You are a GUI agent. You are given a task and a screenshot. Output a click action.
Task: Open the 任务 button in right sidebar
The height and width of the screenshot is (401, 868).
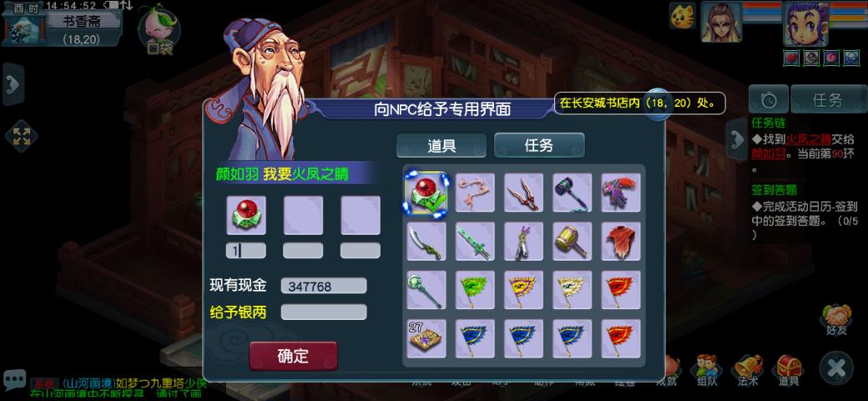click(x=828, y=99)
